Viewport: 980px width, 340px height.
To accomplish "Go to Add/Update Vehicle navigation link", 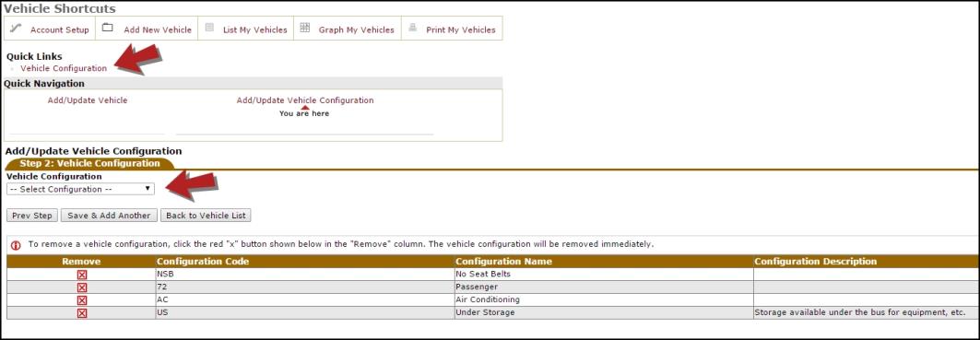I will [x=88, y=100].
